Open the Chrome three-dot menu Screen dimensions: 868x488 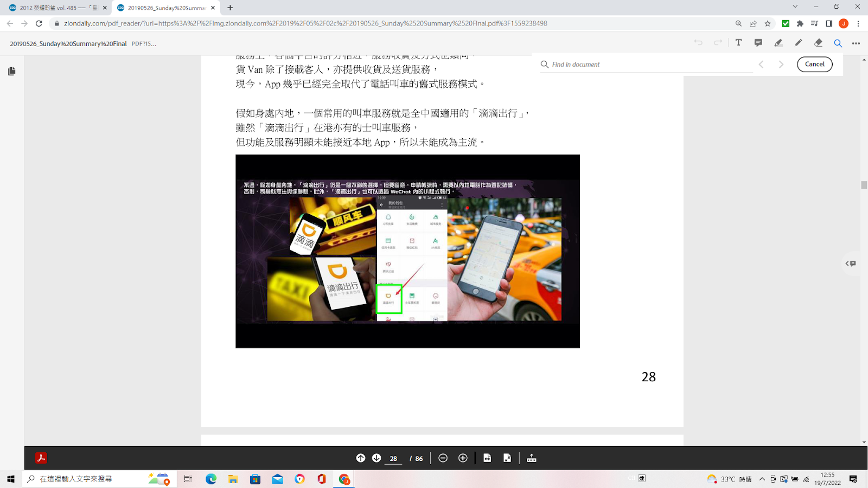coord(858,23)
